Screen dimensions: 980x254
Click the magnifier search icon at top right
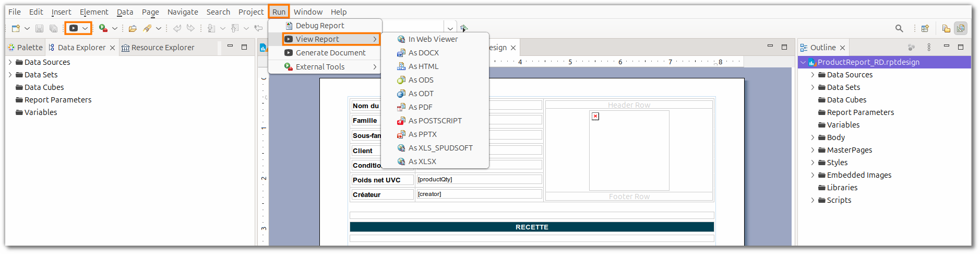click(x=899, y=28)
